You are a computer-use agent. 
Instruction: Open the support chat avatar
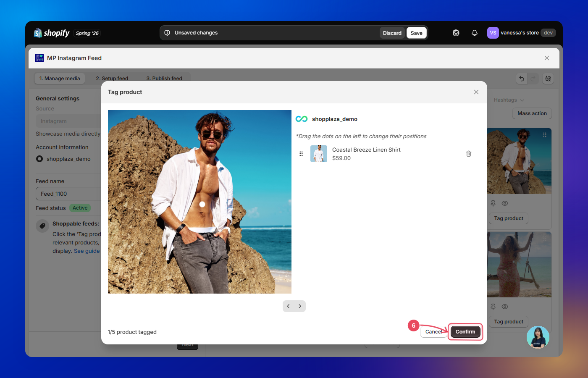(538, 337)
